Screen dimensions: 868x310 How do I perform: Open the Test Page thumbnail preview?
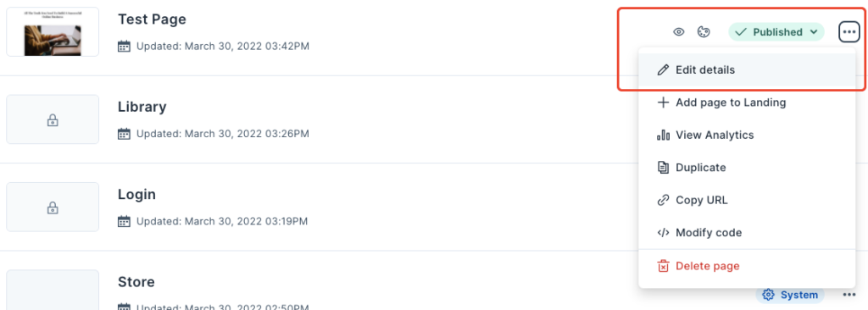click(x=53, y=31)
